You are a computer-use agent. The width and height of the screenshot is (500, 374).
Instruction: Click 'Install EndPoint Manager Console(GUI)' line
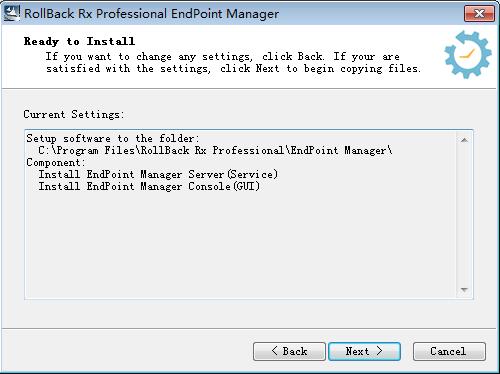tap(149, 186)
